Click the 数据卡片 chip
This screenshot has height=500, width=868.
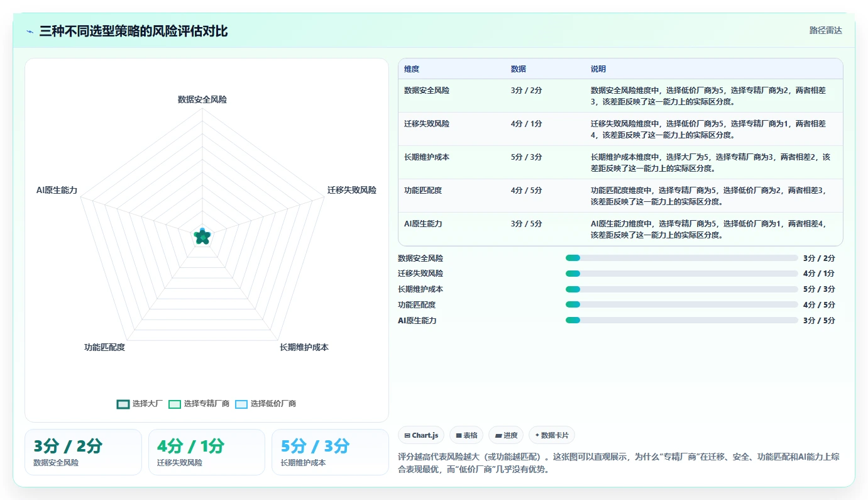pos(552,435)
